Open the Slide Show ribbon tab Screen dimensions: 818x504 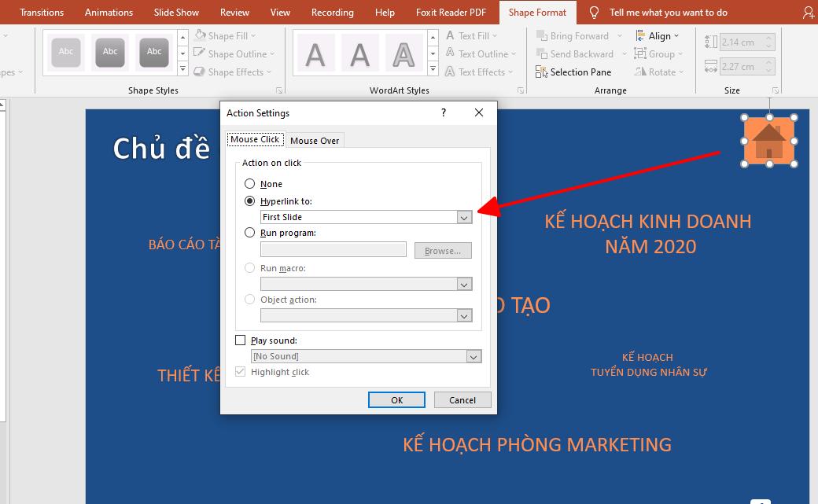pyautogui.click(x=176, y=12)
